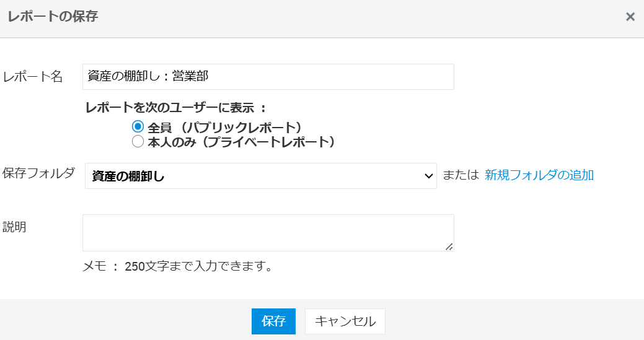
Task: Click the レポート名 field label
Action: coord(33,77)
